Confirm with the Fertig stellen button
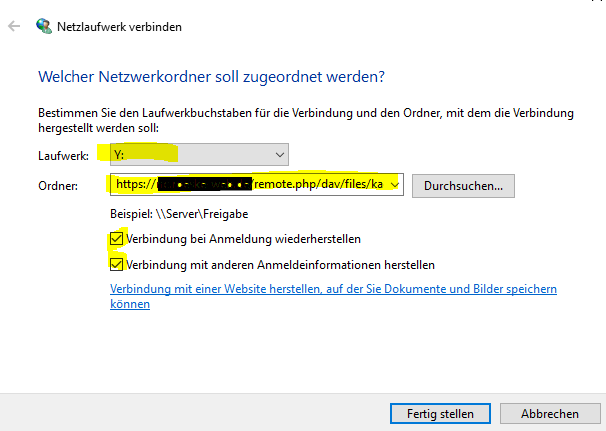This screenshot has width=606, height=431. coord(440,414)
